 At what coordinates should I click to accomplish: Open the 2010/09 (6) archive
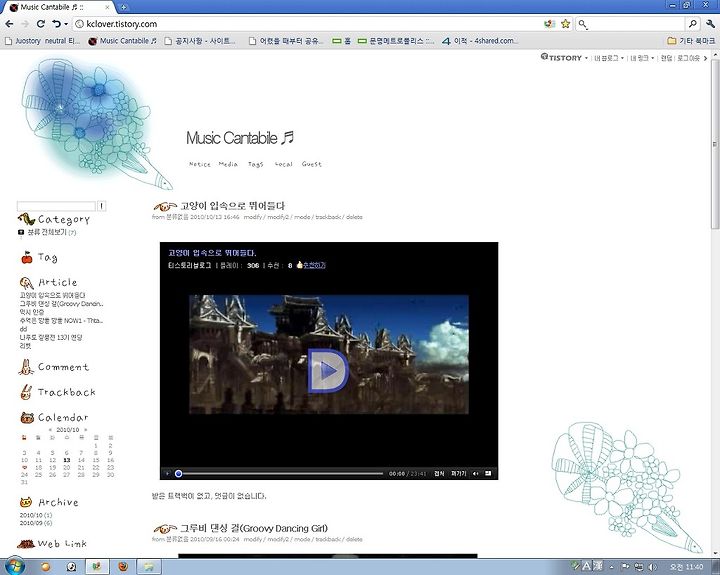pos(36,523)
